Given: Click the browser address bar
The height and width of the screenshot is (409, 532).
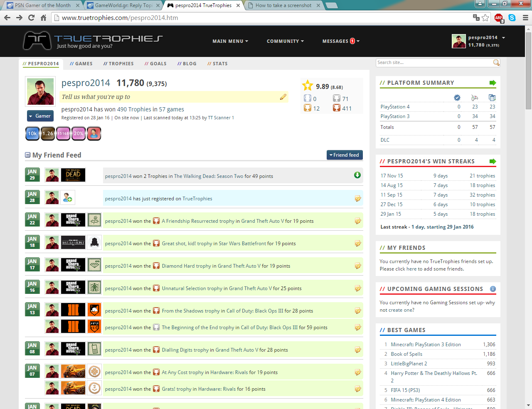Looking at the screenshot, I should [266, 17].
